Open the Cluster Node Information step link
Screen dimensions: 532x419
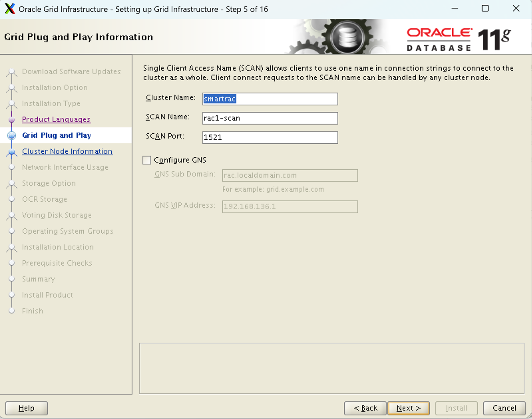tap(67, 152)
